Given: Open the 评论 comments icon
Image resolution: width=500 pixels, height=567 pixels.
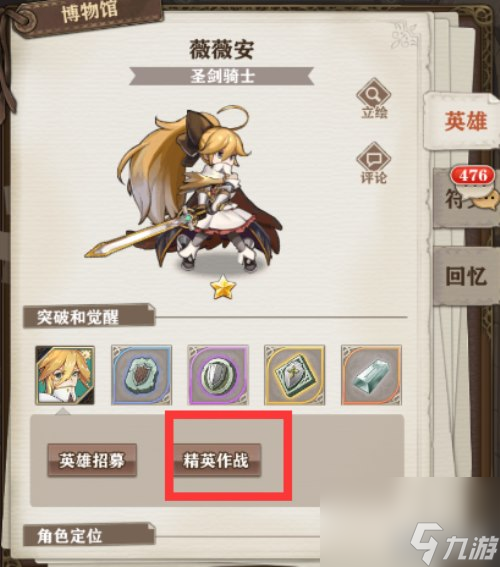Looking at the screenshot, I should [373, 163].
